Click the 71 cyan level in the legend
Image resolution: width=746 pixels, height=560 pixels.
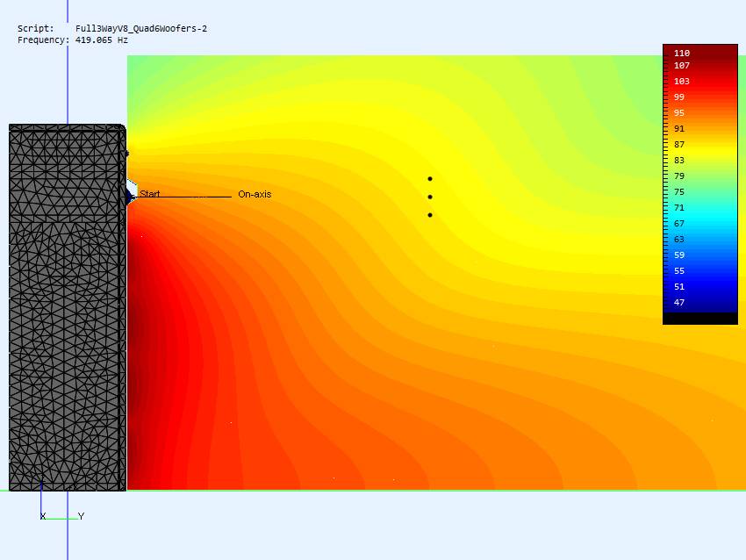(x=679, y=207)
